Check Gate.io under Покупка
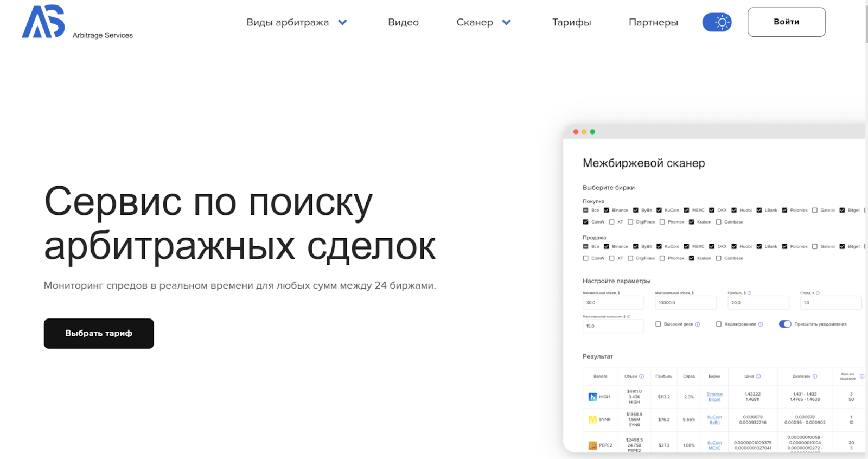 pos(814,211)
